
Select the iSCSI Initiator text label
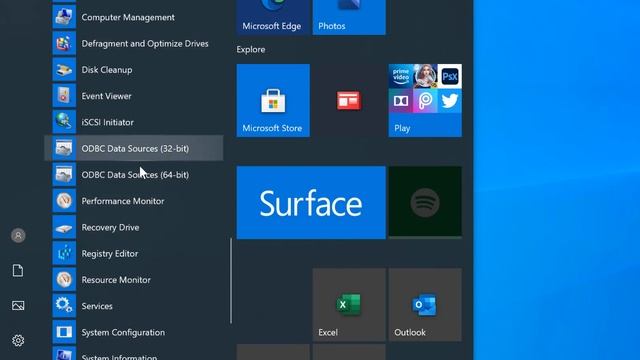pos(107,122)
